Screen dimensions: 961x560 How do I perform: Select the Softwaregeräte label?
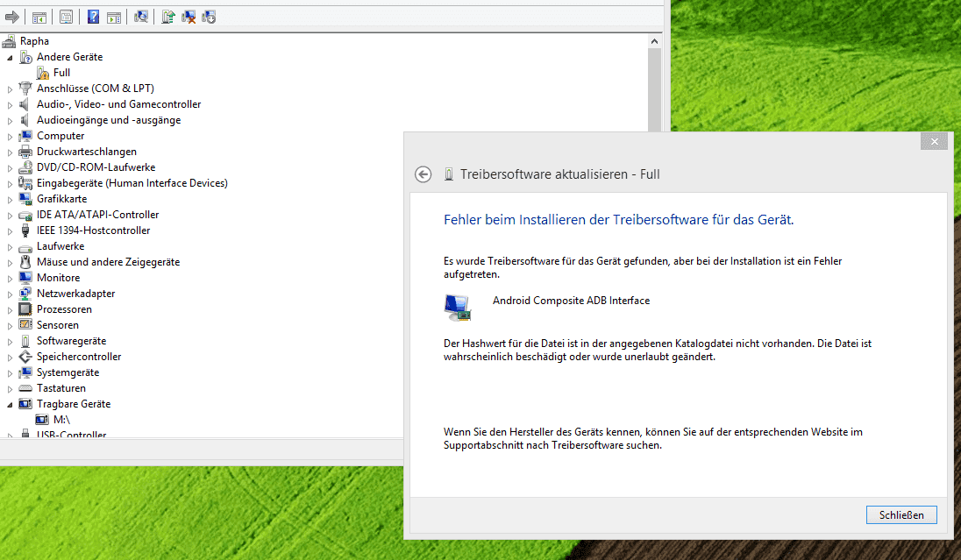click(x=71, y=341)
